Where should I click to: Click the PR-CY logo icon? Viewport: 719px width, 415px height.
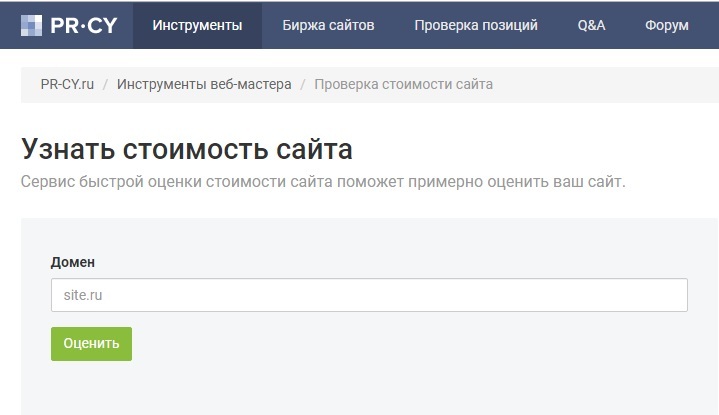point(31,25)
